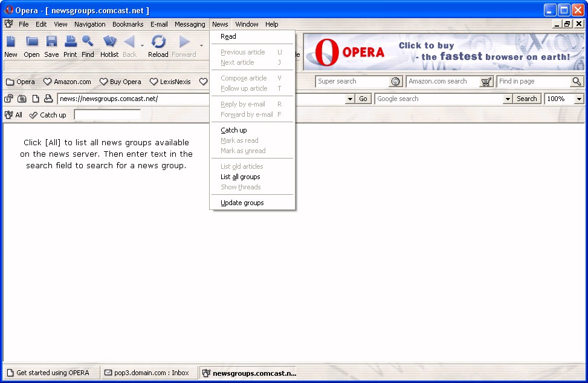The image size is (588, 383).
Task: Select 'List all groups' in News menu
Action: (241, 177)
